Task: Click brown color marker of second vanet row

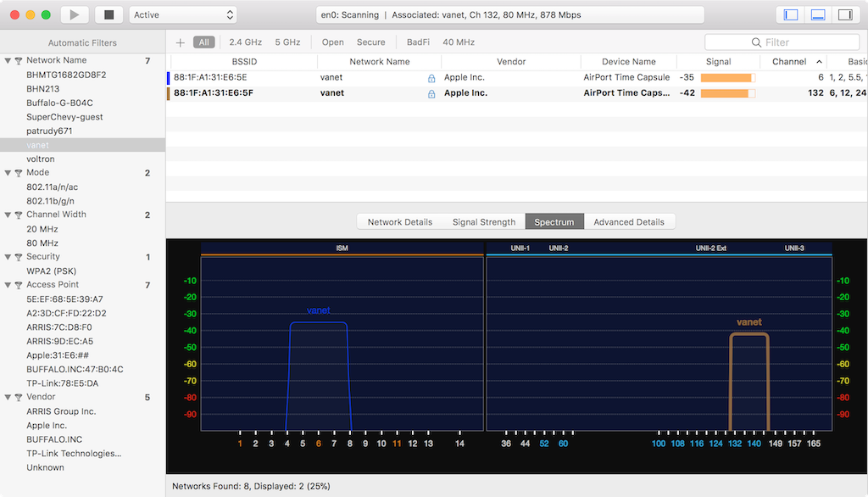Action: (169, 93)
